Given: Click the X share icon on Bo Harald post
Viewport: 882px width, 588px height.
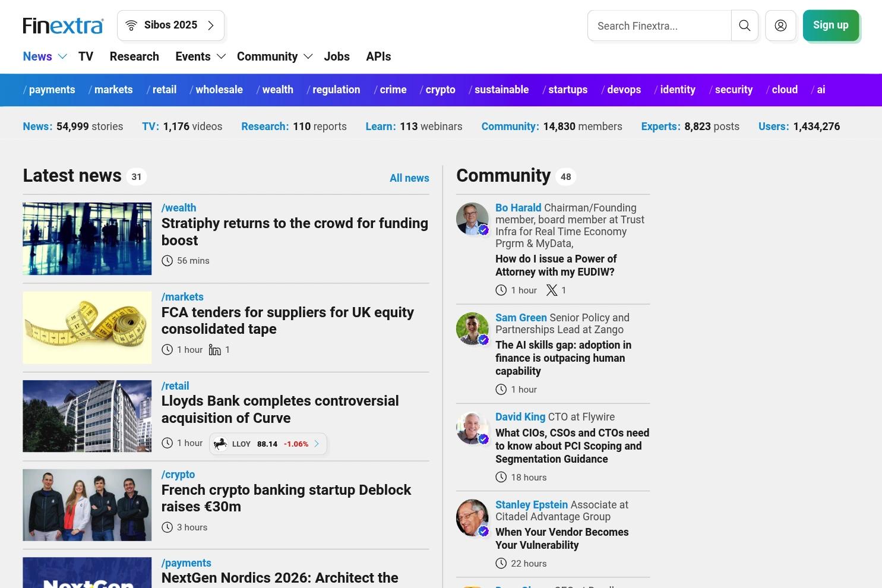Looking at the screenshot, I should tap(552, 290).
